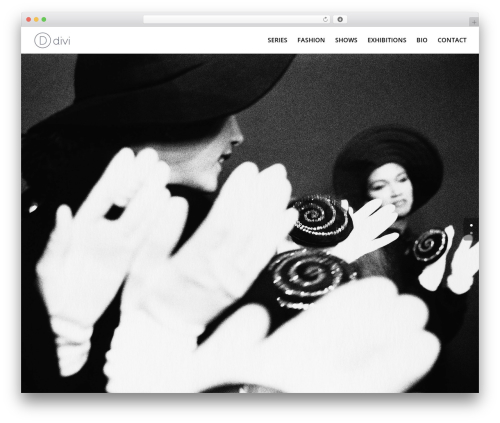Focus the browser address bar

237,20
